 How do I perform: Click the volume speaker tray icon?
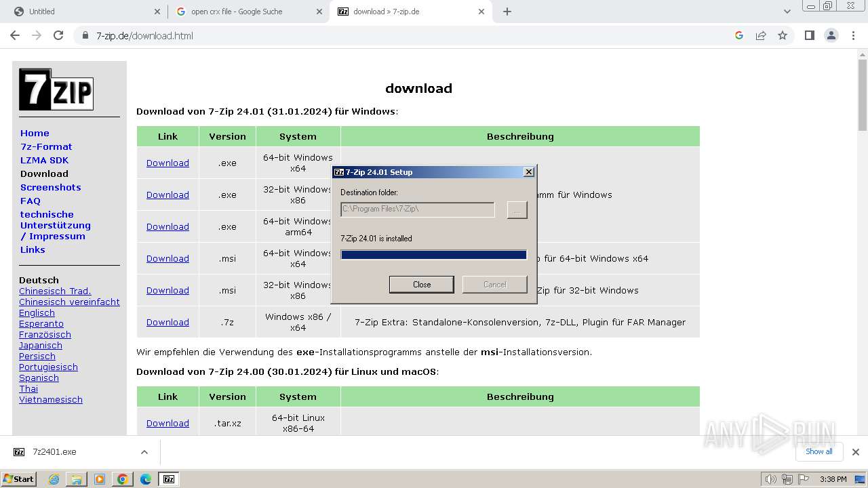770,479
